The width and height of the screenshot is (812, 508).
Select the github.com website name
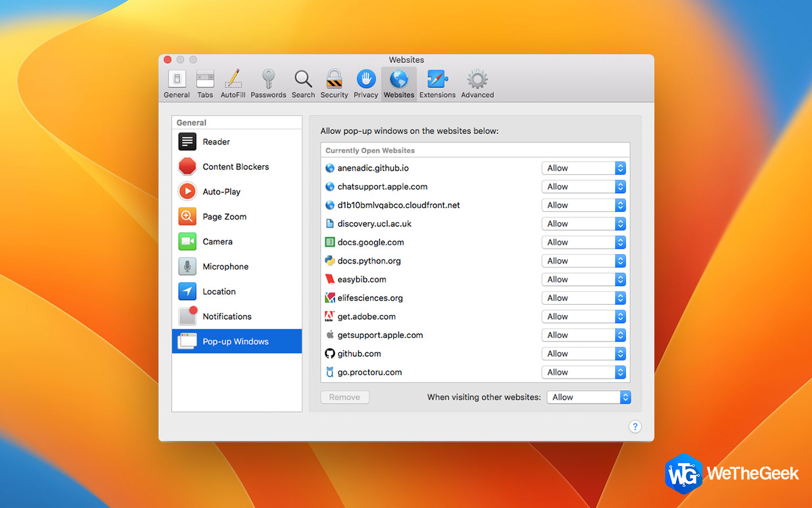tap(359, 354)
